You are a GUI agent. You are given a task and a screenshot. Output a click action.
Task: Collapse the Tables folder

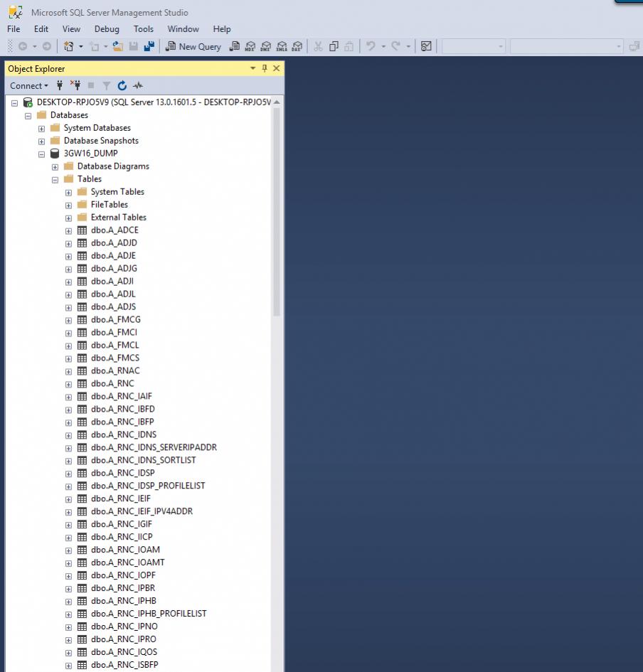coord(55,180)
